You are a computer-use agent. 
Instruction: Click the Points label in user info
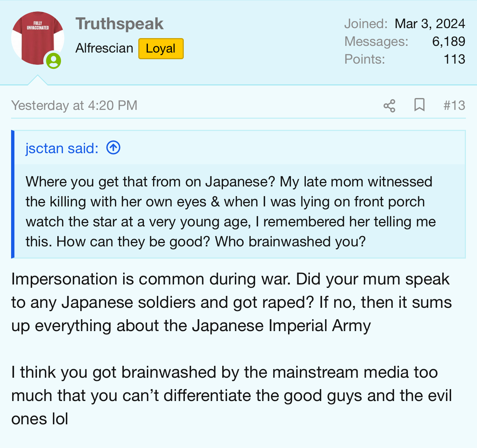click(x=365, y=59)
